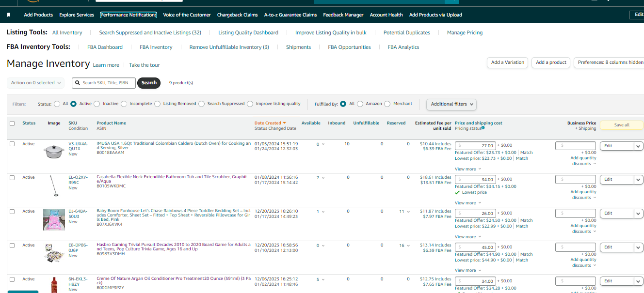
Task: Open Account Health menu item
Action: (x=386, y=15)
